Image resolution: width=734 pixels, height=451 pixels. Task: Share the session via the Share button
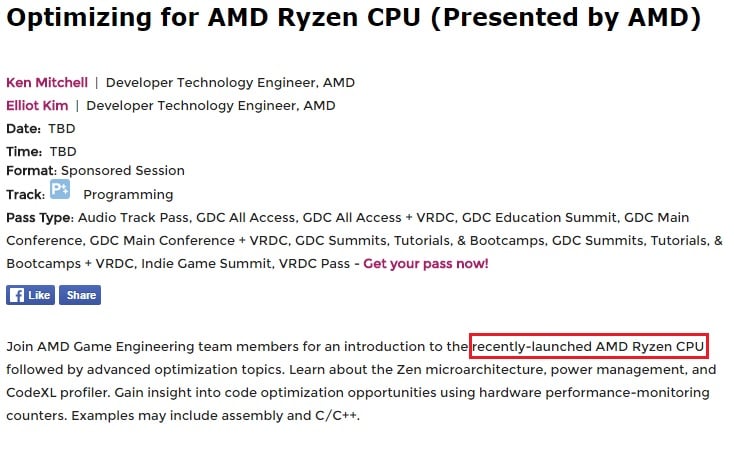[x=80, y=295]
